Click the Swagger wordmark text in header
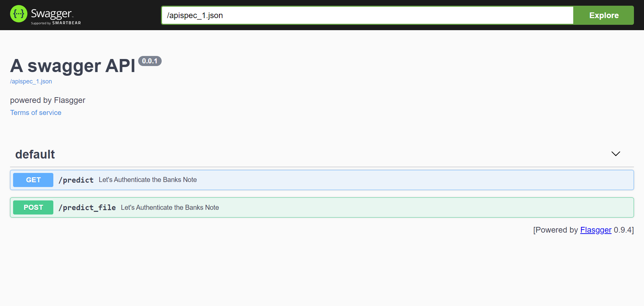The height and width of the screenshot is (306, 644). coord(51,14)
